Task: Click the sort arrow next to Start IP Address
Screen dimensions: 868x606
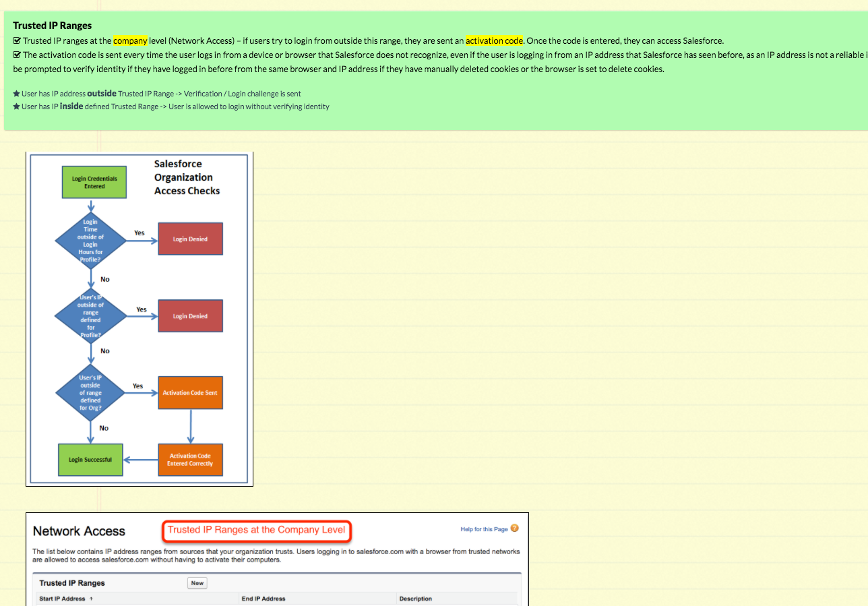Action: click(91, 599)
